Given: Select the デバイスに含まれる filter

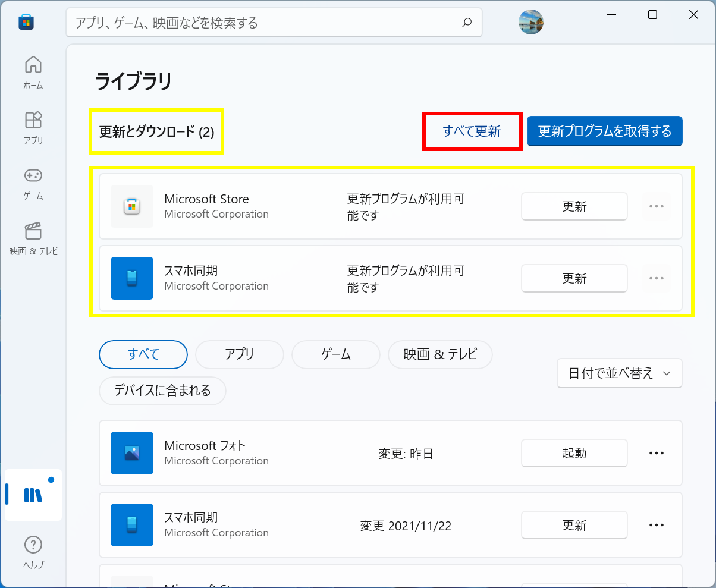Looking at the screenshot, I should (x=162, y=391).
